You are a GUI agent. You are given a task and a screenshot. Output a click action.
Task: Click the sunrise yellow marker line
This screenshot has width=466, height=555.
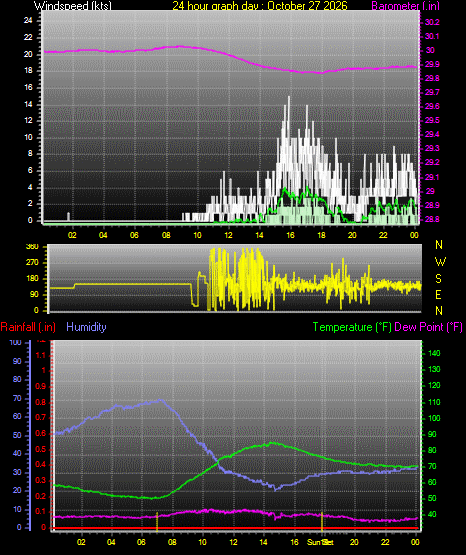[x=157, y=521]
